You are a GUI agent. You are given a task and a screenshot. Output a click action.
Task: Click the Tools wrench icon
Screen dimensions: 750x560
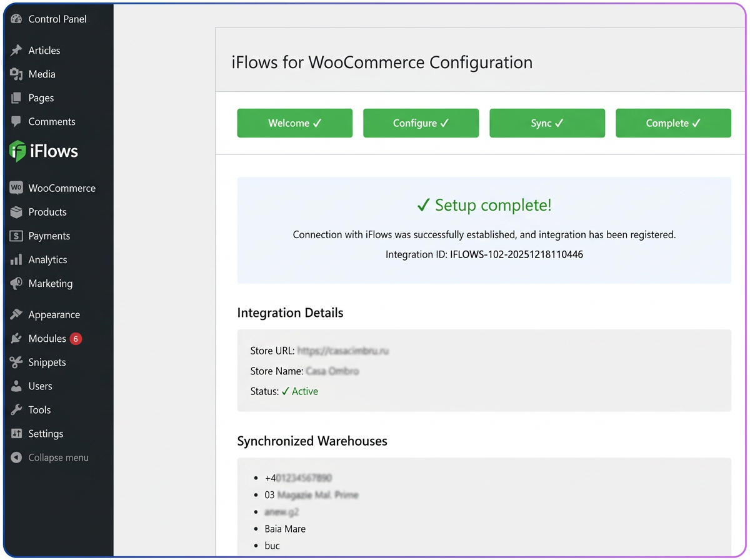(16, 409)
